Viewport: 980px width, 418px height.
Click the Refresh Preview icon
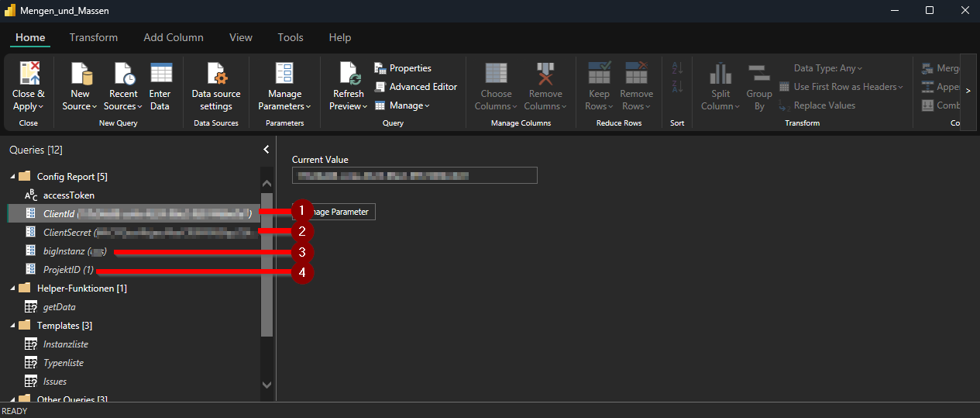[x=349, y=73]
